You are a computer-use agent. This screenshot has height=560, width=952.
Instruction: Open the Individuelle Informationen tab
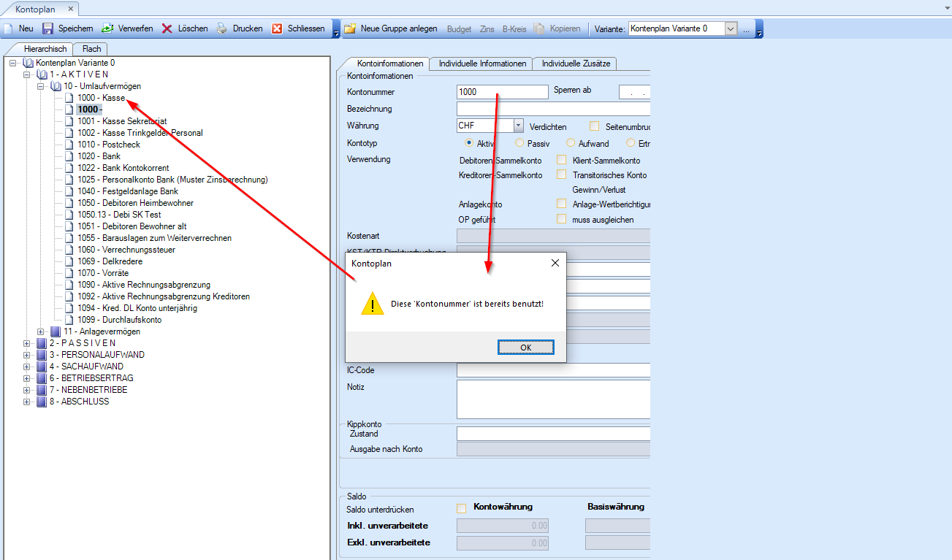(x=482, y=64)
